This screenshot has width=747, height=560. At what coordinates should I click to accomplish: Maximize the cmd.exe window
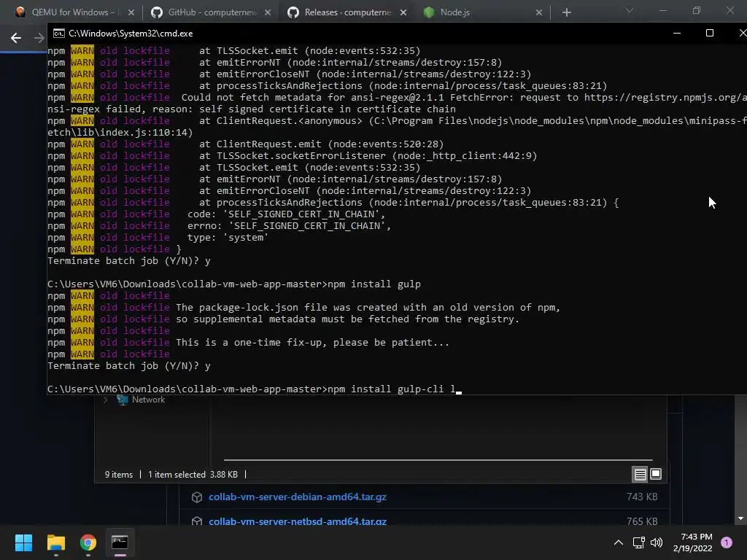click(709, 33)
